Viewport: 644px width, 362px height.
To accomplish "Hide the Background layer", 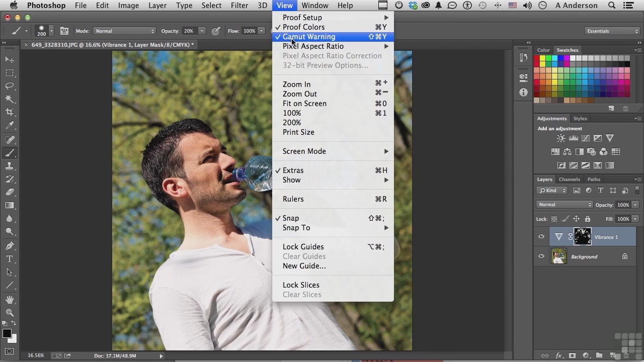I will point(541,256).
